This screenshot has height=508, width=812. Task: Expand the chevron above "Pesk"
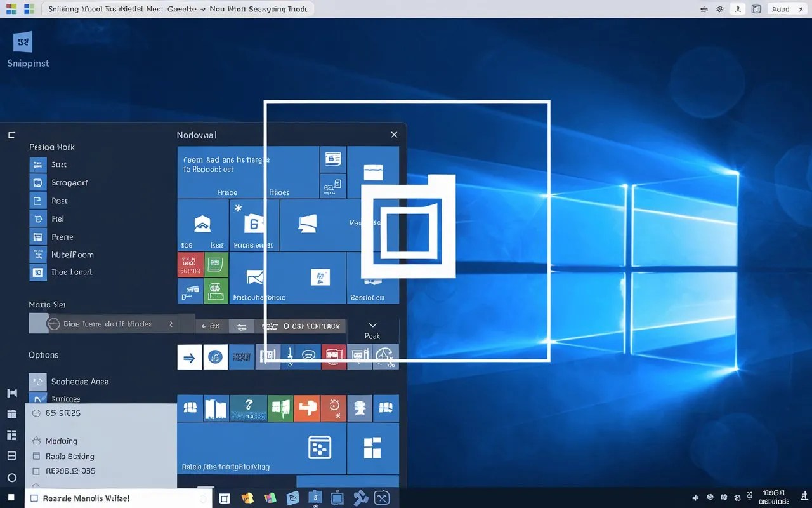(373, 325)
